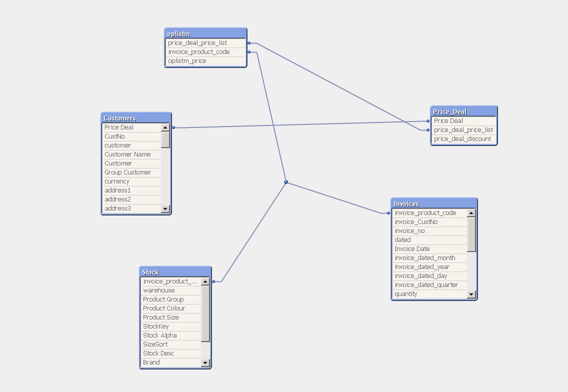Image resolution: width=568 pixels, height=392 pixels.
Task: Select the Stock table header
Action: 175,271
